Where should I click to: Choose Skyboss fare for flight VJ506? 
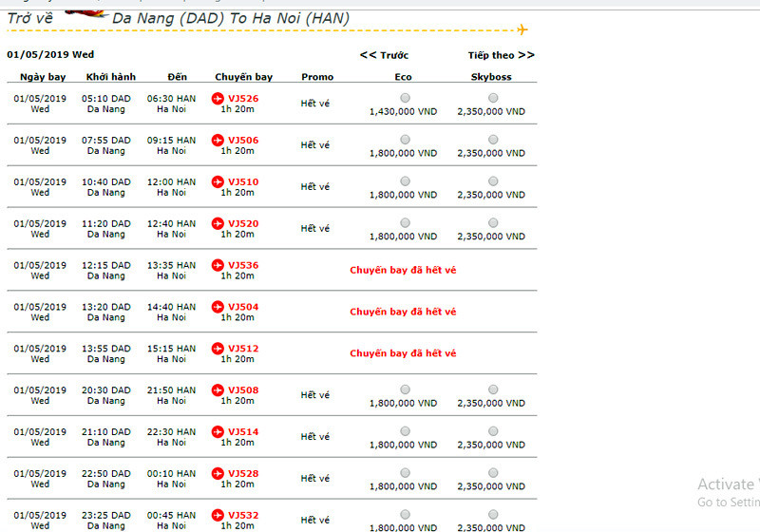tap(493, 140)
